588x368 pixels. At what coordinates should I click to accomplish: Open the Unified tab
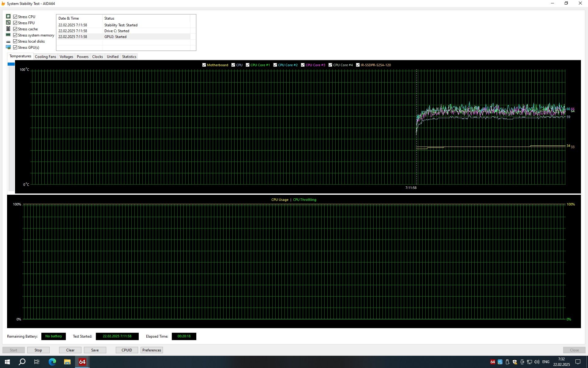112,57
